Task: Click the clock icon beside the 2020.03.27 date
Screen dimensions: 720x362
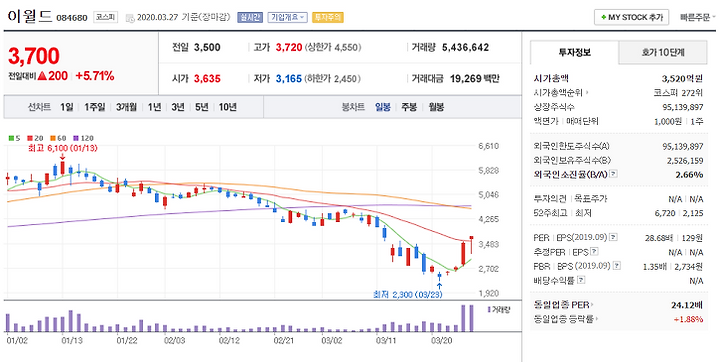Action: pyautogui.click(x=130, y=18)
